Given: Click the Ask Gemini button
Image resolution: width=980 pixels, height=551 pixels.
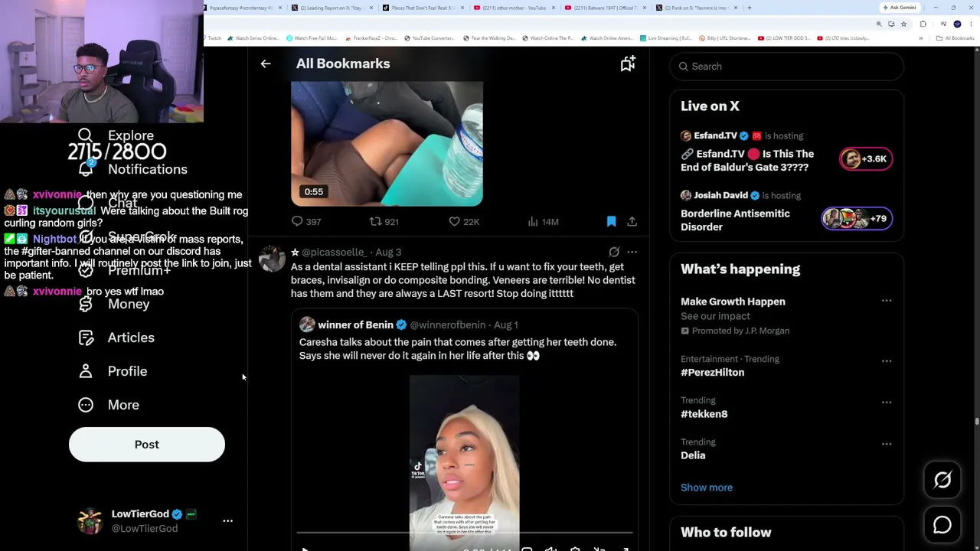Looking at the screenshot, I should pos(899,8).
